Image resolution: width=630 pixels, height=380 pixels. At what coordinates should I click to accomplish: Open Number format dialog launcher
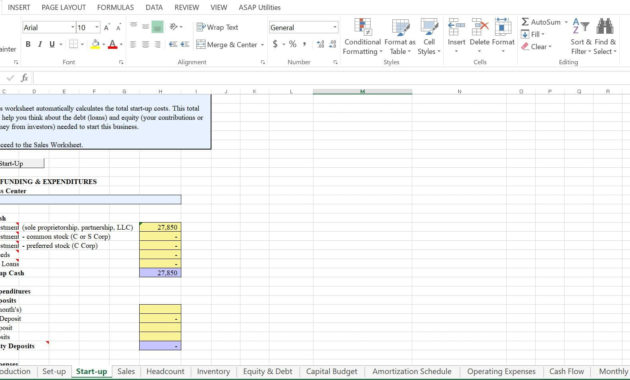tap(335, 62)
